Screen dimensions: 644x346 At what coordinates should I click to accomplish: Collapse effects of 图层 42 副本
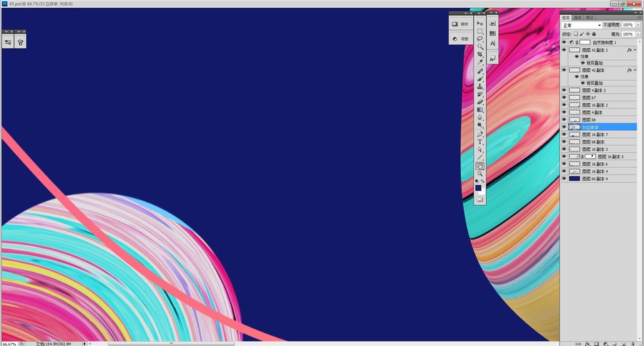point(635,70)
